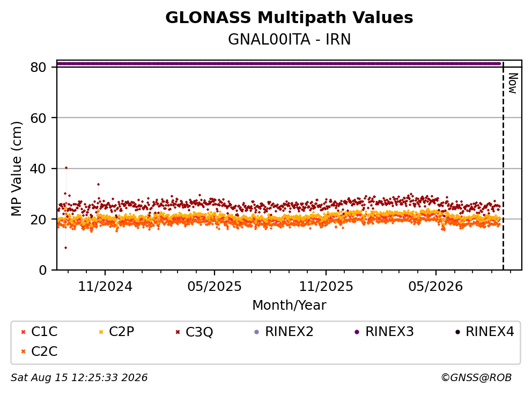This screenshot has height=394, width=532.
Task: Click the RINEX3 legend dot
Action: [x=357, y=332]
